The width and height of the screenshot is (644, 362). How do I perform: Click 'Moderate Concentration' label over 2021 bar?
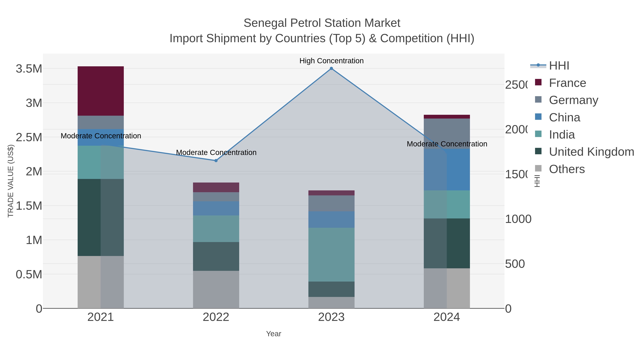[101, 136]
